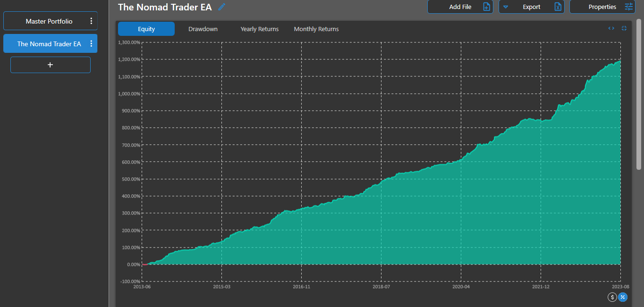Viewport: 644px width, 307px height.
Task: Click the Add File button
Action: (460, 7)
